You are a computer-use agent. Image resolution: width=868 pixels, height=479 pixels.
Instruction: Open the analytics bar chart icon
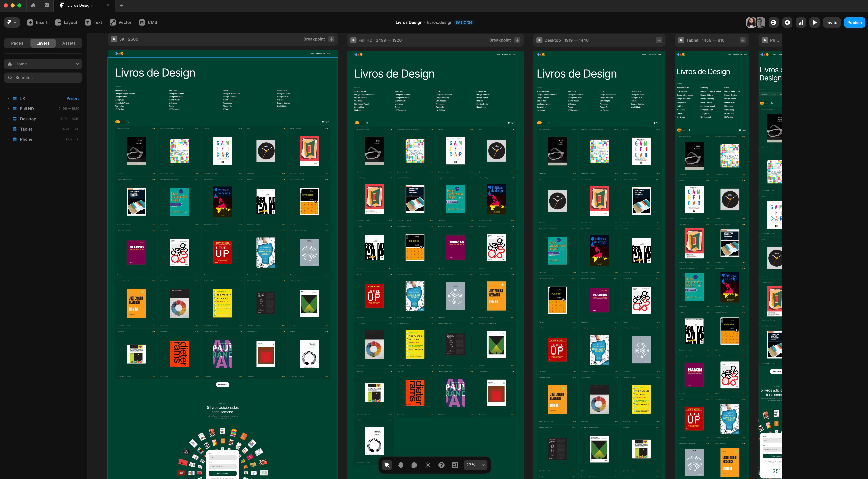801,23
